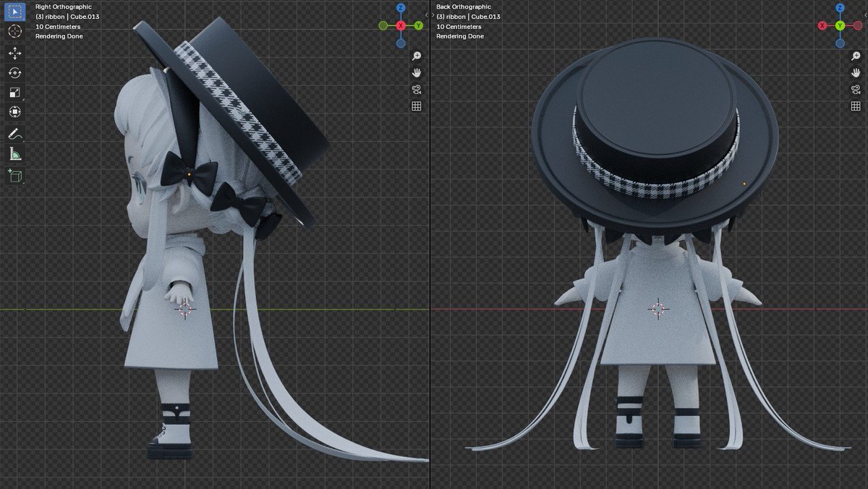The height and width of the screenshot is (489, 868).
Task: Click the labeled green Y axis on Right Orthographic gizmo
Action: coord(418,25)
